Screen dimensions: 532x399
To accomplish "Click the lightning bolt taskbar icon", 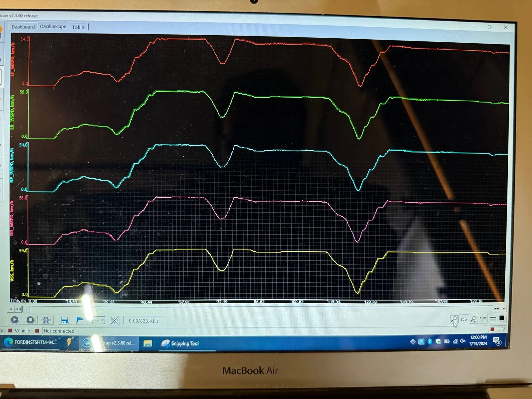I will tap(69, 342).
